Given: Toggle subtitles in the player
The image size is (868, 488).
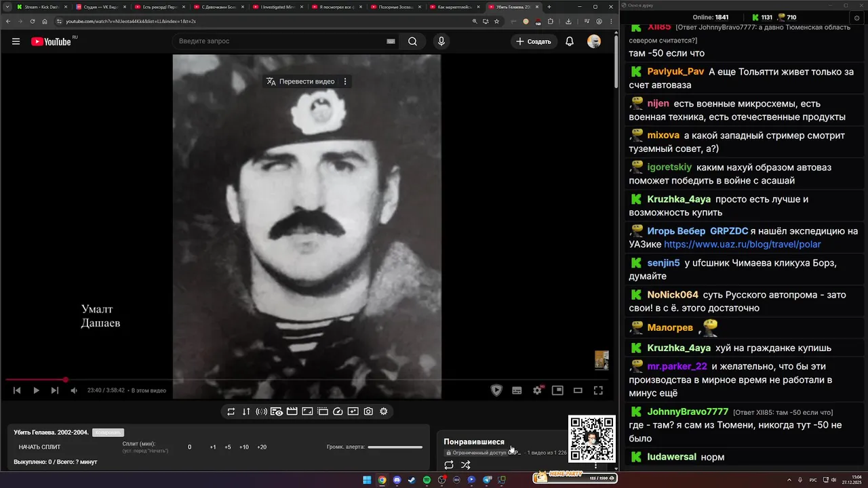Looking at the screenshot, I should tap(517, 390).
